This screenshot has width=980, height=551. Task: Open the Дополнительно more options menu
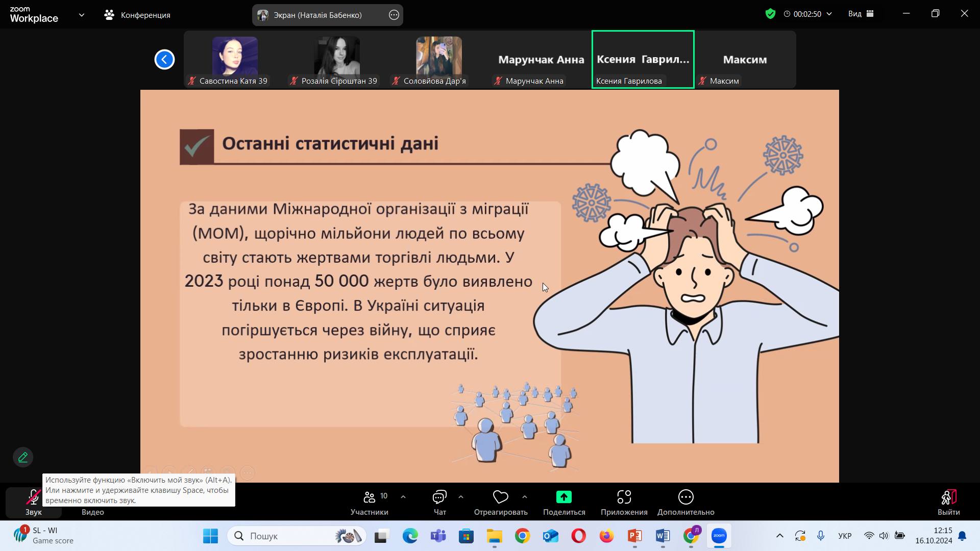click(x=685, y=497)
